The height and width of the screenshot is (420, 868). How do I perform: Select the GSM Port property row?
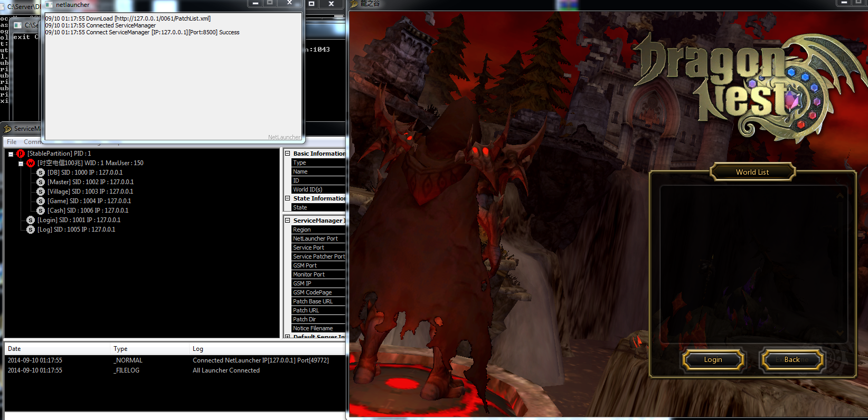(x=318, y=265)
